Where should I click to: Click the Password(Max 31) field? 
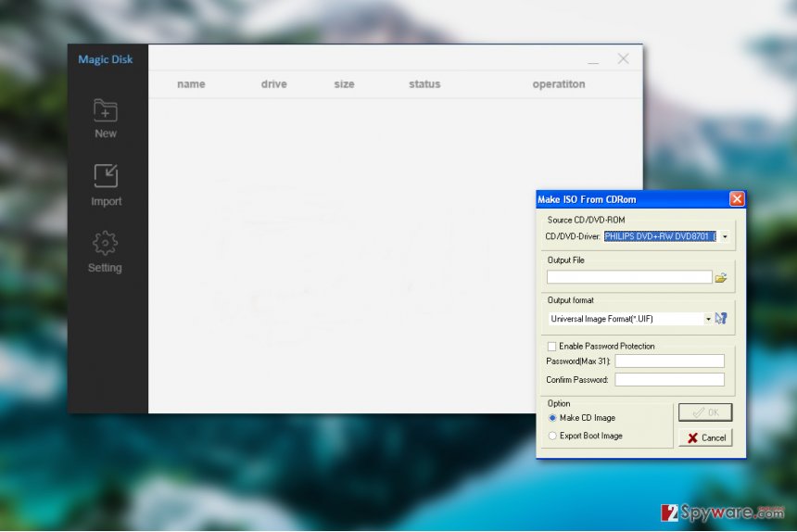669,361
